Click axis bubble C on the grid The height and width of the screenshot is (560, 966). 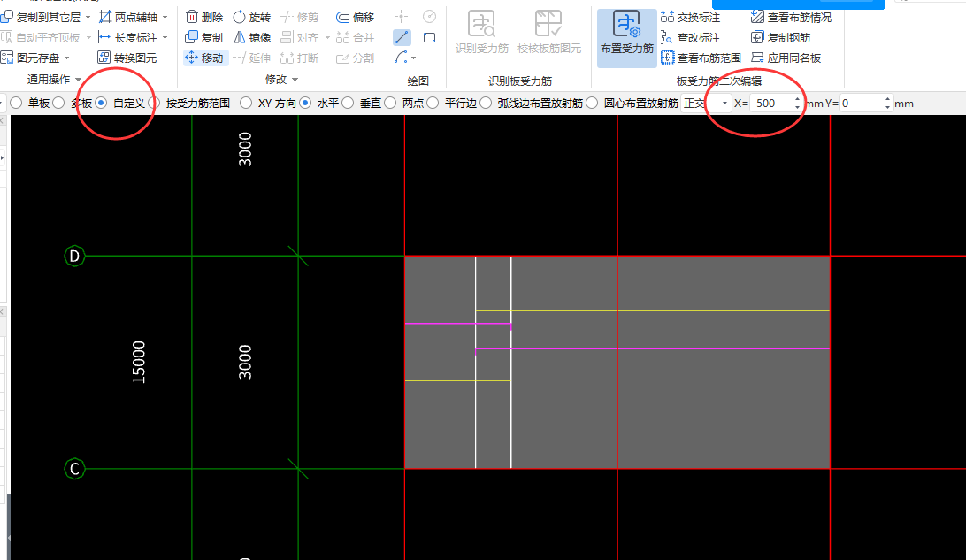[x=74, y=469]
